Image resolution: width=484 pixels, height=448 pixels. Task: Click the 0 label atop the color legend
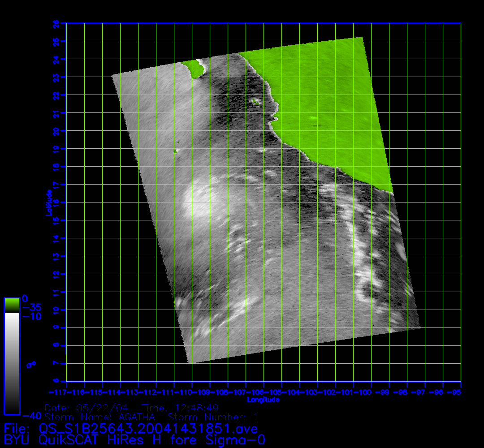click(x=25, y=298)
